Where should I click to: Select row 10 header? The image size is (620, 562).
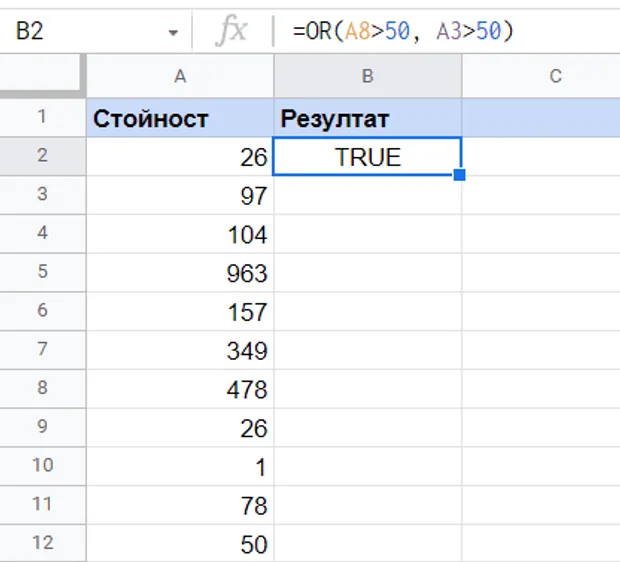(42, 466)
